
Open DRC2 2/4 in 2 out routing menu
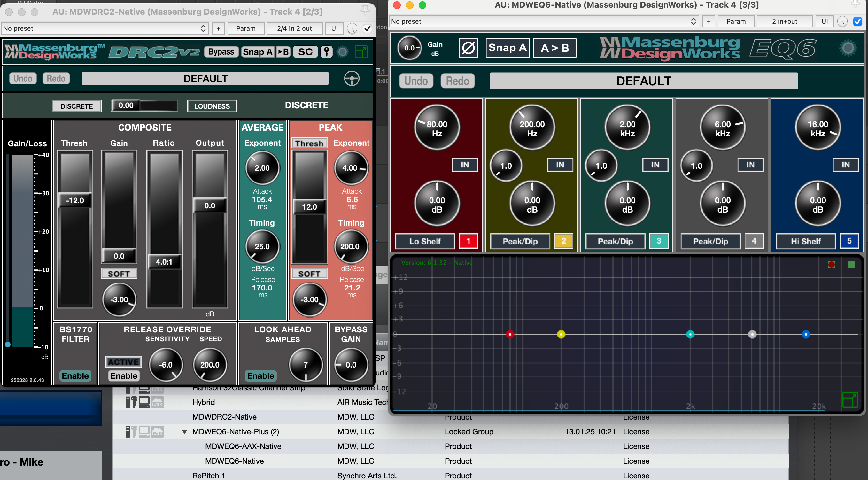coord(294,28)
